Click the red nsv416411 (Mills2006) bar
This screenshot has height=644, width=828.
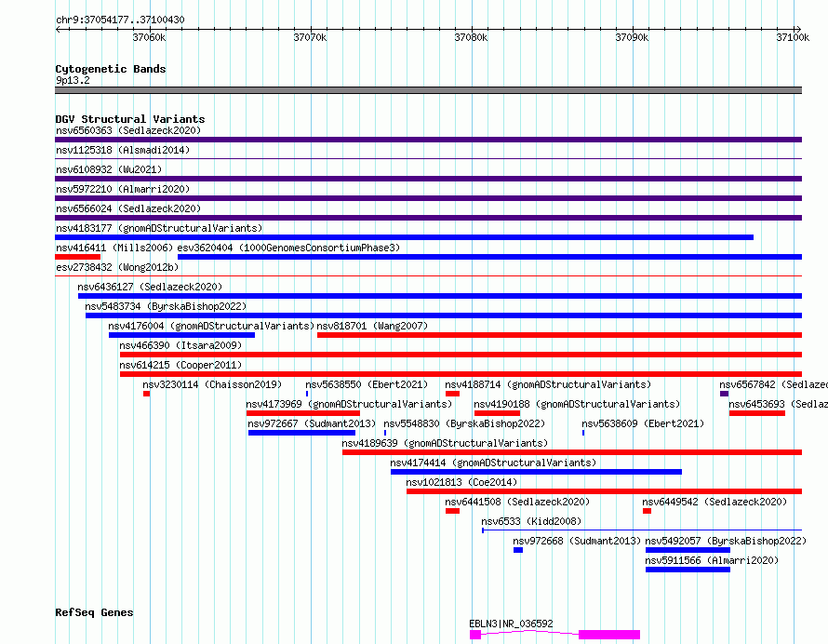click(x=77, y=257)
